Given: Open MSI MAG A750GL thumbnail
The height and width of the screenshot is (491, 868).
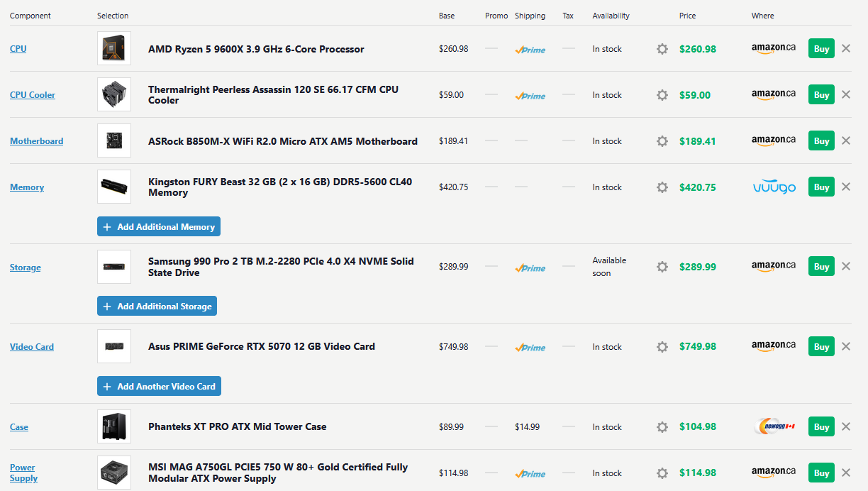Looking at the screenshot, I should pyautogui.click(x=114, y=473).
